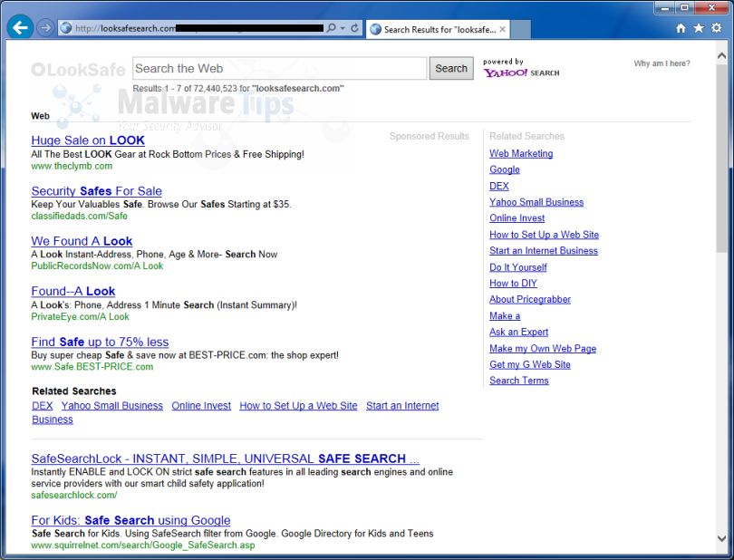
Task: Click Google in sidebar related searches
Action: pyautogui.click(x=505, y=169)
